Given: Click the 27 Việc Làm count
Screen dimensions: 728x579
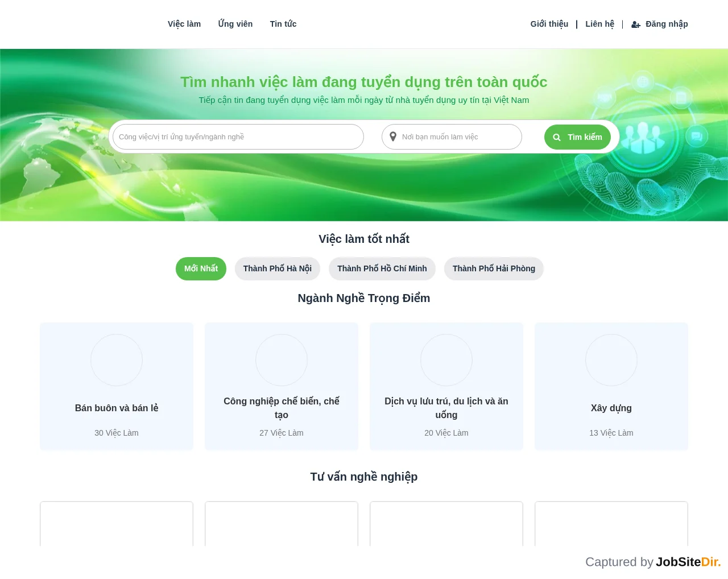Looking at the screenshot, I should (282, 433).
